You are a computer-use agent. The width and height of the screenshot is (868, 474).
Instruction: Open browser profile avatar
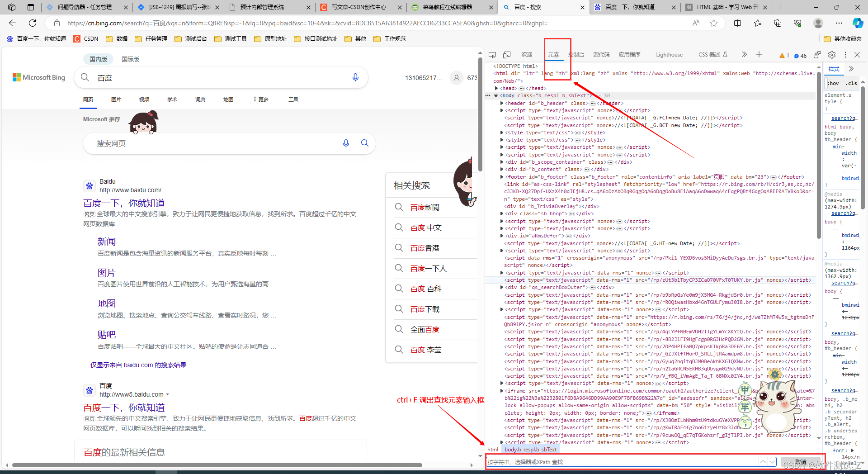[x=818, y=23]
